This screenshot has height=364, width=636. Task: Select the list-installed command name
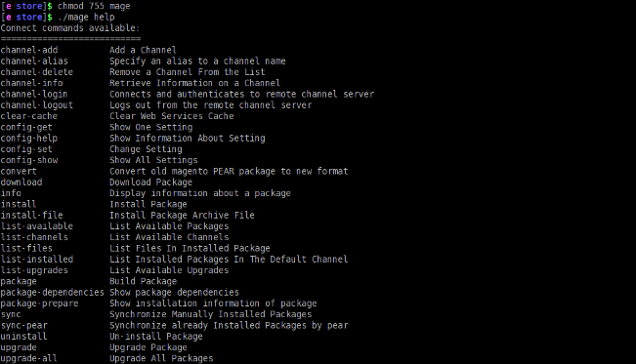pos(37,259)
